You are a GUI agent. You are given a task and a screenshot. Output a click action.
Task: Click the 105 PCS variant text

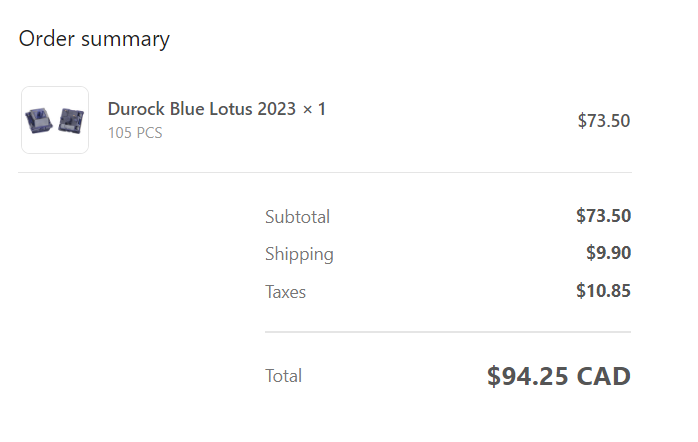[x=135, y=132]
